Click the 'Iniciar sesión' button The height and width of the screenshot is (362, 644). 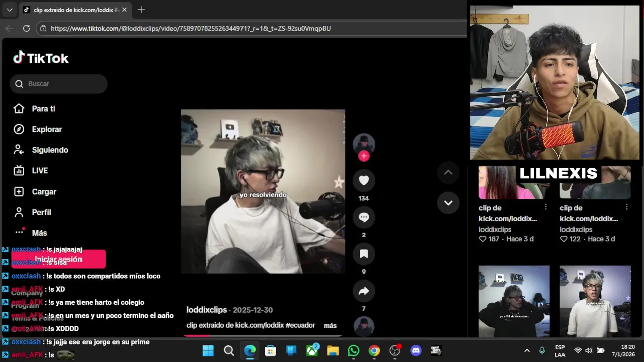(x=58, y=259)
